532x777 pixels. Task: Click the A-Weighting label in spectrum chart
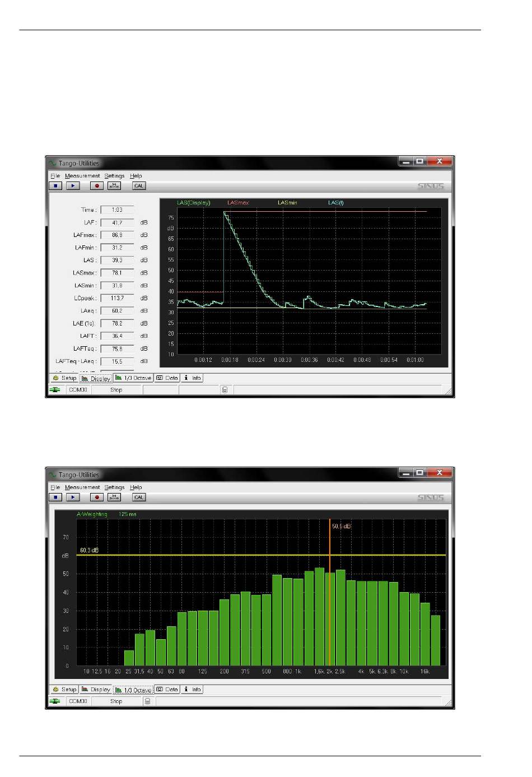click(x=92, y=514)
